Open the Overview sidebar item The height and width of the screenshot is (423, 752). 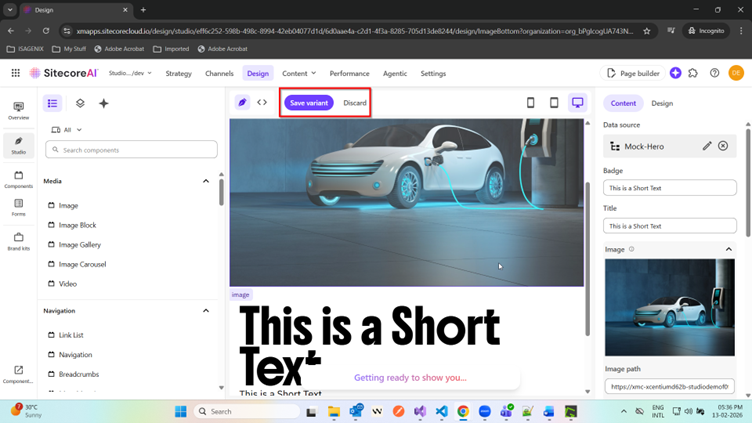pyautogui.click(x=19, y=110)
